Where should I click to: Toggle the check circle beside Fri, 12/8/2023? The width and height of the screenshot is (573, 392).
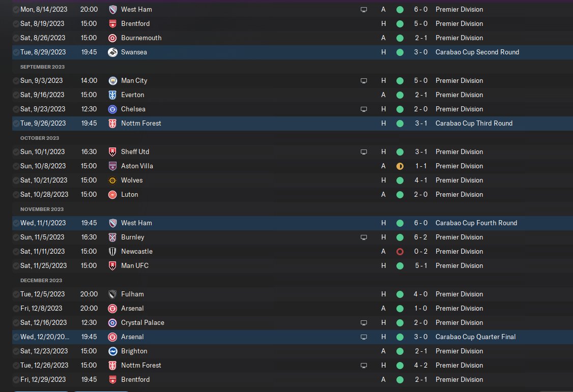coord(16,309)
